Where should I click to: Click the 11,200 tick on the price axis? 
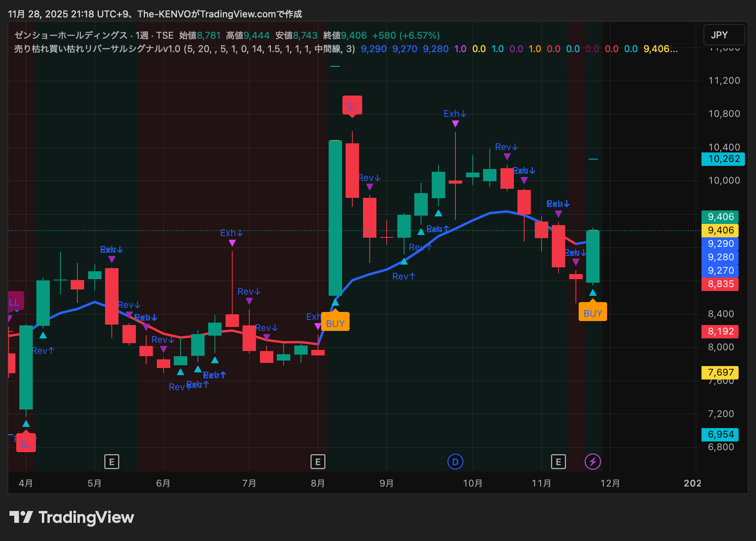(724, 81)
